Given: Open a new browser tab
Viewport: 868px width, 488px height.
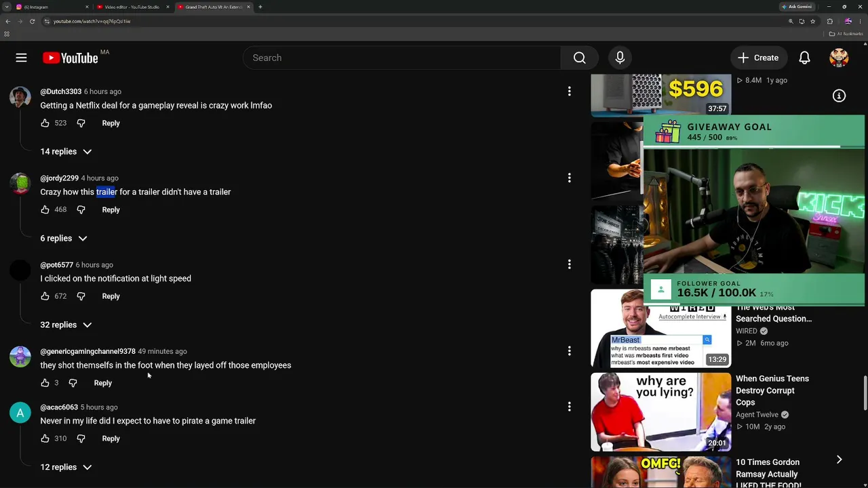Looking at the screenshot, I should tap(260, 7).
